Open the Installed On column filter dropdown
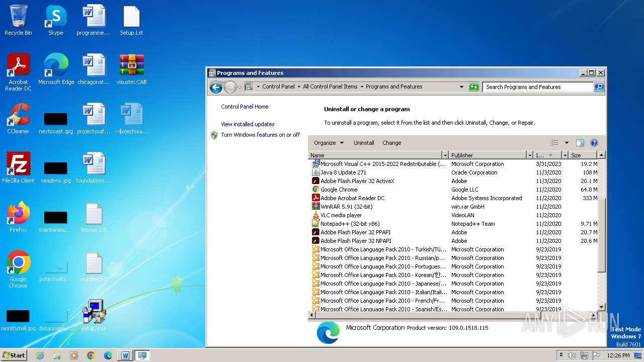Viewport: 644px width, 362px height. [x=565, y=155]
